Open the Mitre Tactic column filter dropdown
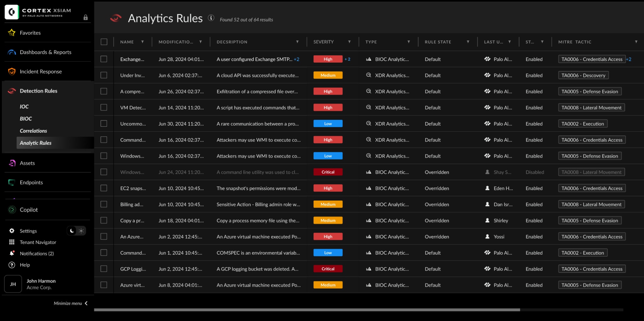This screenshot has height=321, width=644. 636,42
